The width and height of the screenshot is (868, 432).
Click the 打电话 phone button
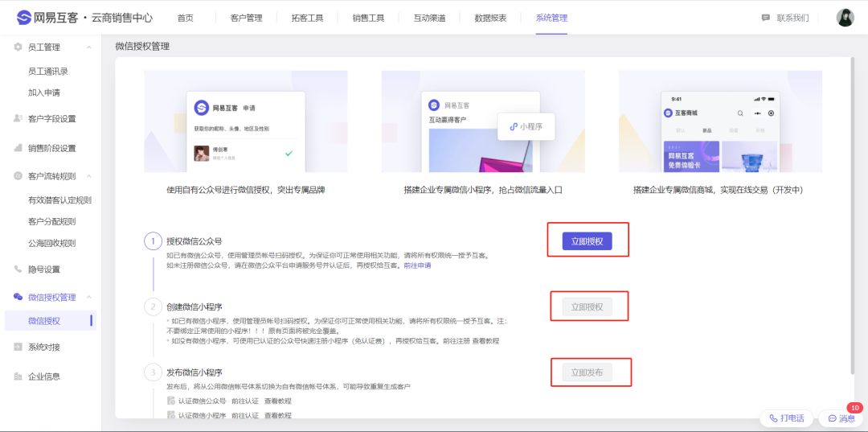[x=787, y=418]
